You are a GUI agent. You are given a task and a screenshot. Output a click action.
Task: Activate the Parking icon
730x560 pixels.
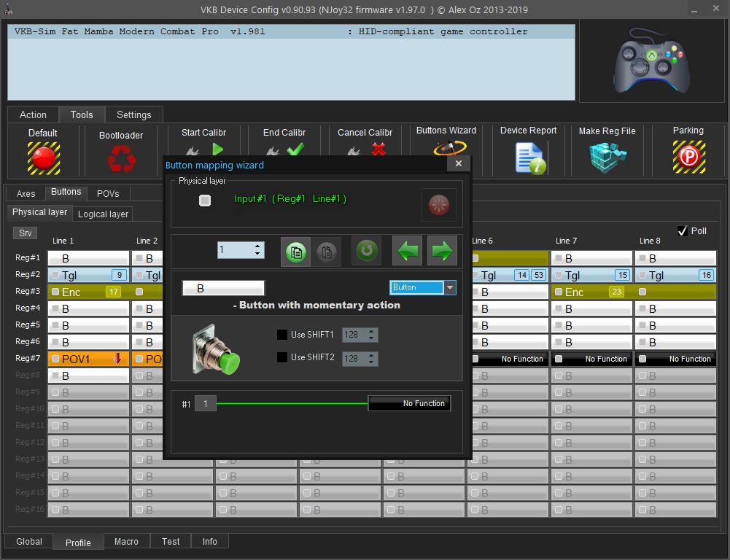pyautogui.click(x=689, y=157)
